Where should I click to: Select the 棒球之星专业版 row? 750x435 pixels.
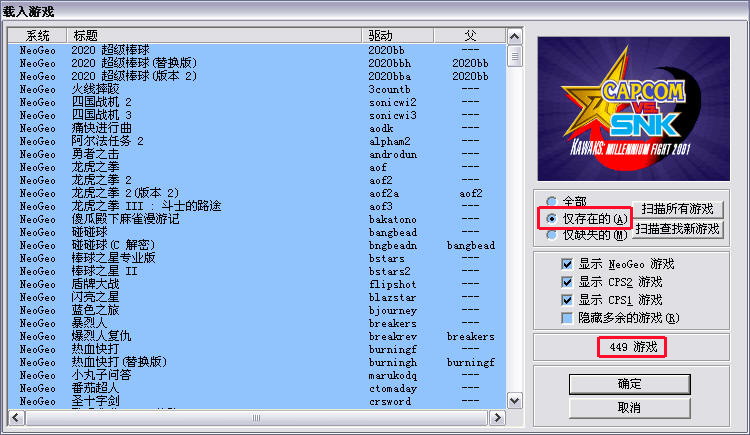pos(257,258)
